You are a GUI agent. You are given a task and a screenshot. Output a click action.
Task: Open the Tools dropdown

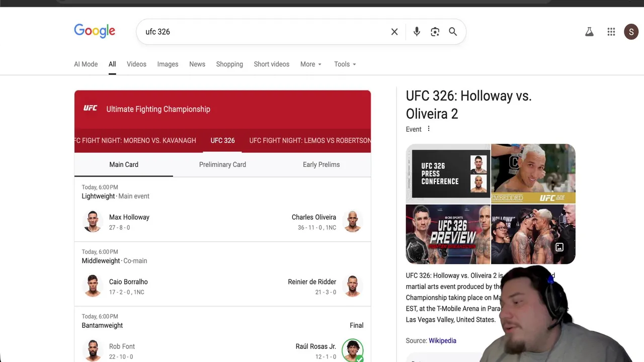pos(345,64)
